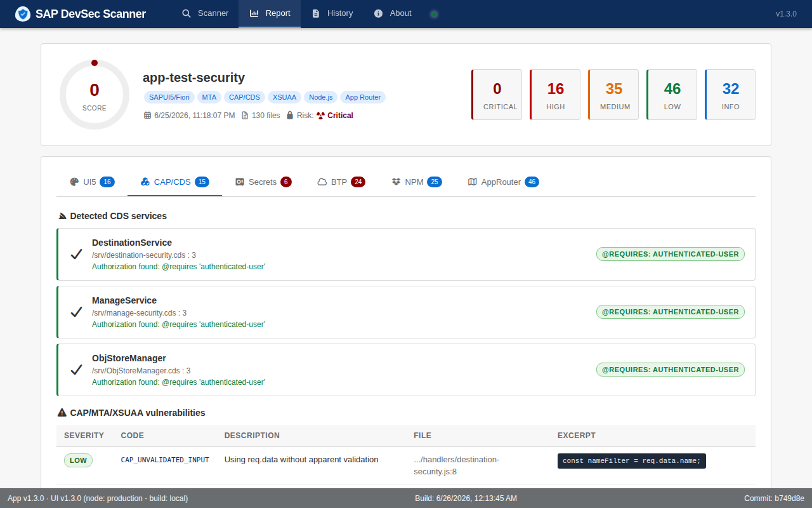Click the lock icon beside Risk
812x508 pixels.
click(290, 116)
